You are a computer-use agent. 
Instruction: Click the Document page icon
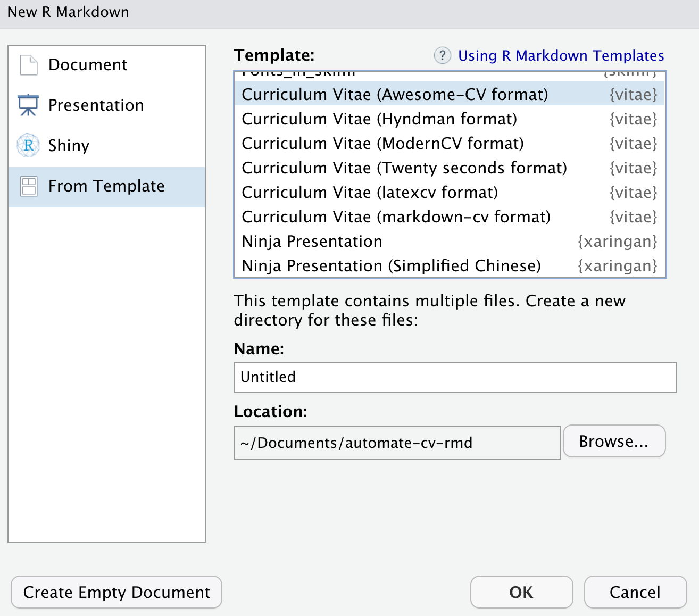point(29,65)
